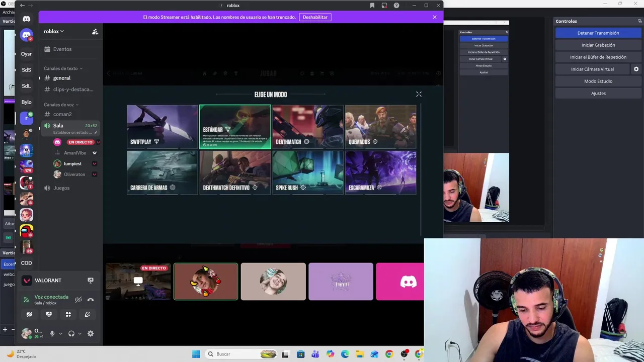Collapse the Canales de texto category
Screen dimensions: 644x362
(63, 68)
